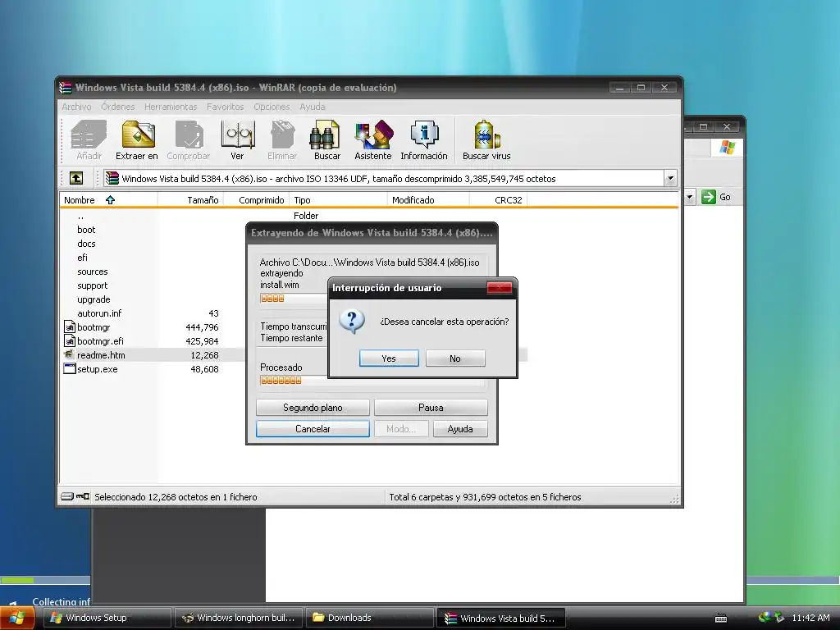The height and width of the screenshot is (630, 840).
Task: Click the parent folder '..' row
Action: (80, 216)
